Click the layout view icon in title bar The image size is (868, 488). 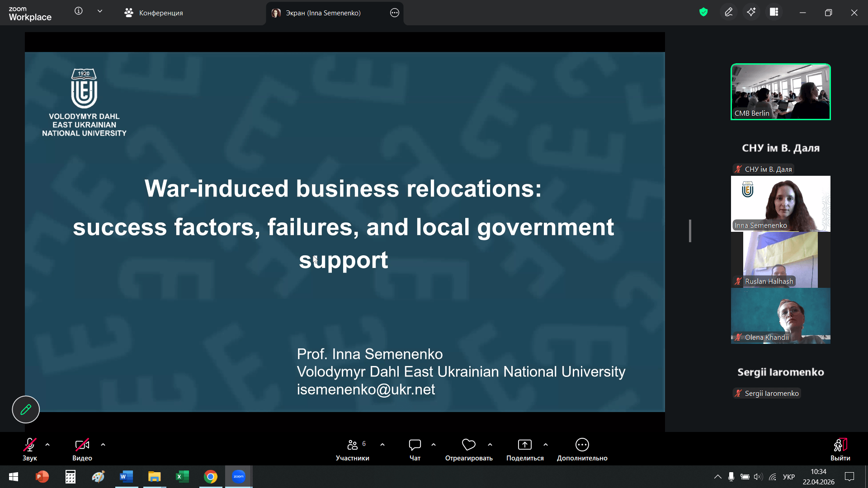[774, 12]
